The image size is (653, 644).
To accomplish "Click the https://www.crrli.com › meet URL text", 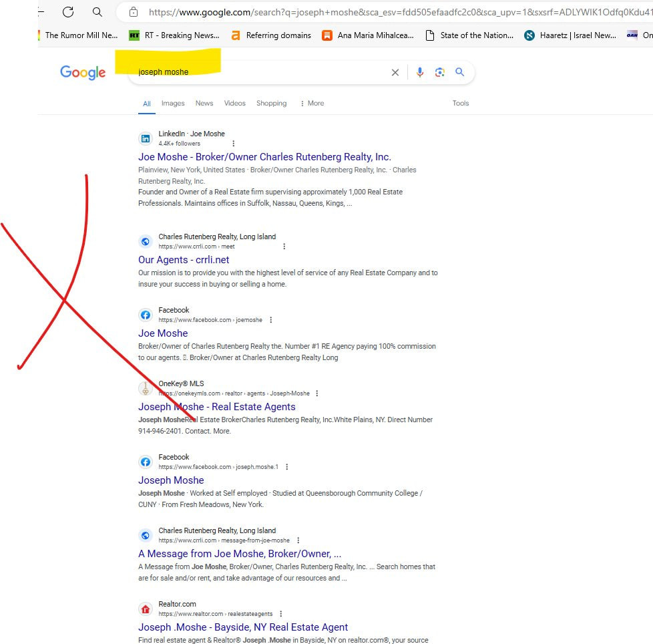I will click(x=196, y=247).
